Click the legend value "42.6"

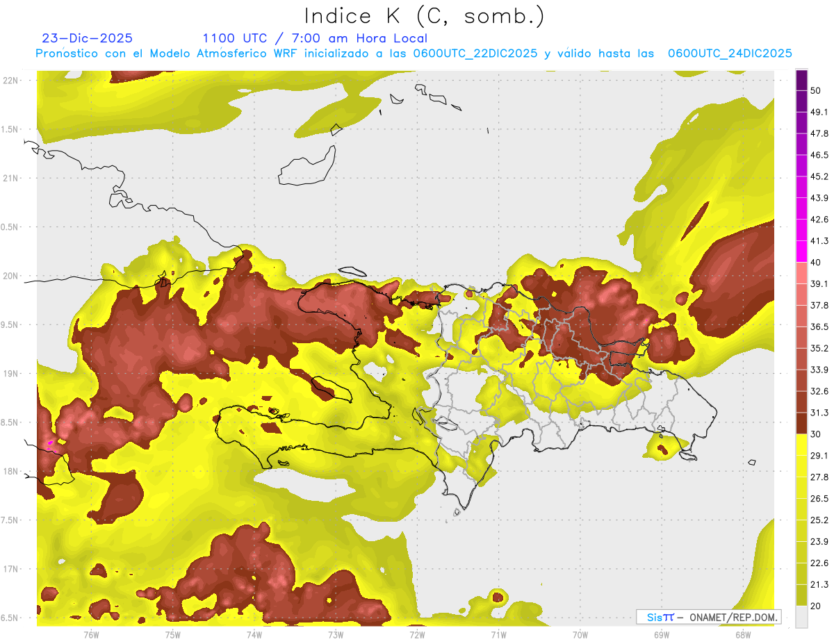click(x=819, y=220)
